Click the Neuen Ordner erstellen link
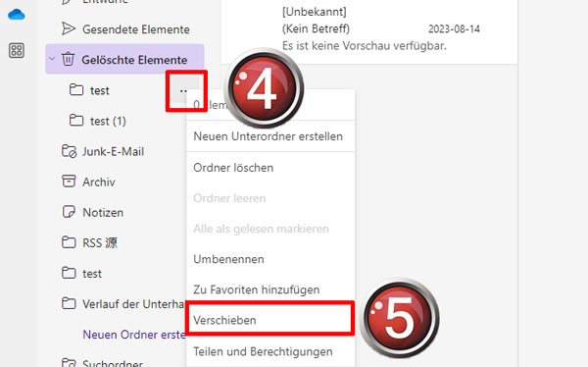 point(134,335)
